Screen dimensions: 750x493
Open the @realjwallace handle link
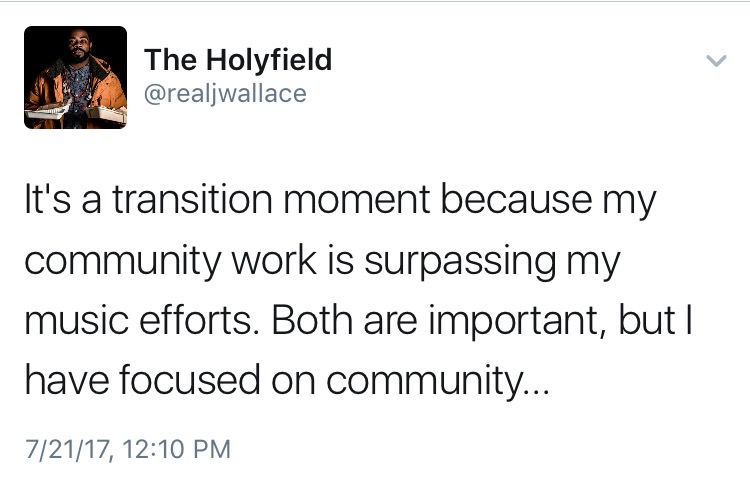pos(225,94)
